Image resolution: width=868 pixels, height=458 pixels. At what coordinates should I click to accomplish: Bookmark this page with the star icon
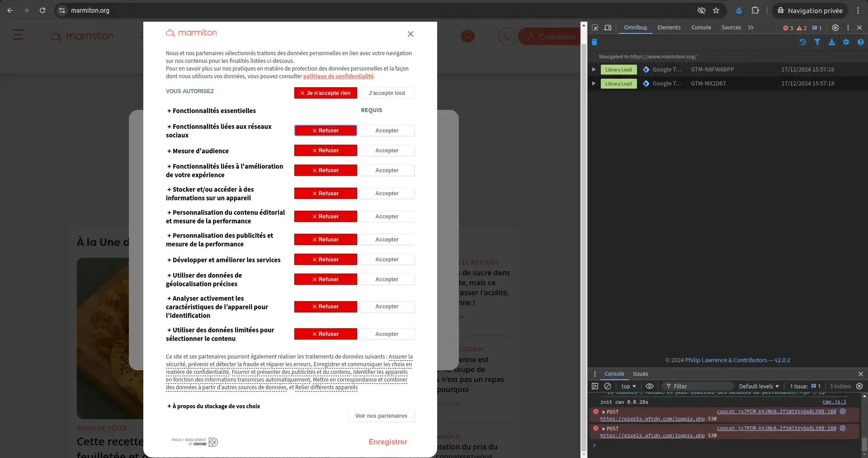(716, 10)
